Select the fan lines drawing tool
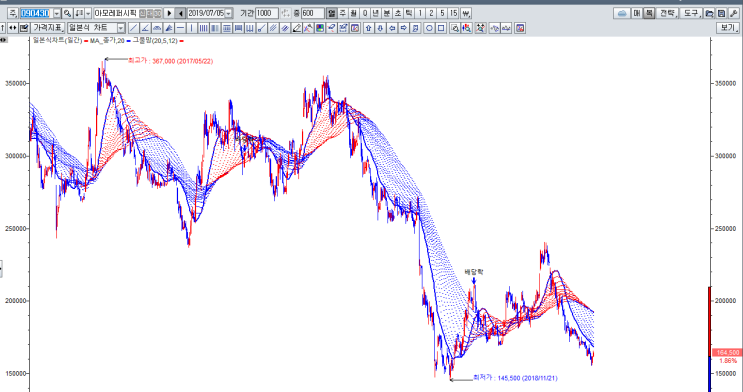 coord(168,28)
